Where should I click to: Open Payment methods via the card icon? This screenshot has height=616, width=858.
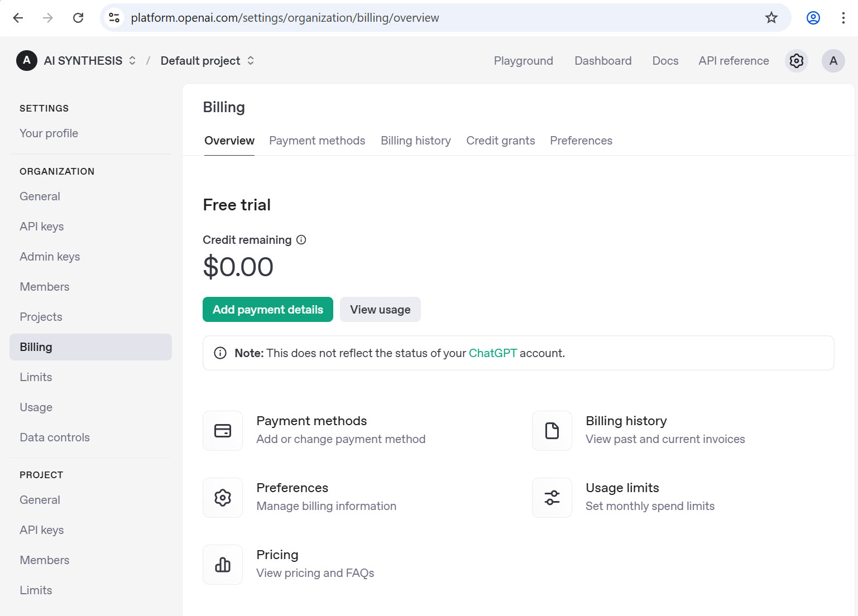pyautogui.click(x=222, y=430)
